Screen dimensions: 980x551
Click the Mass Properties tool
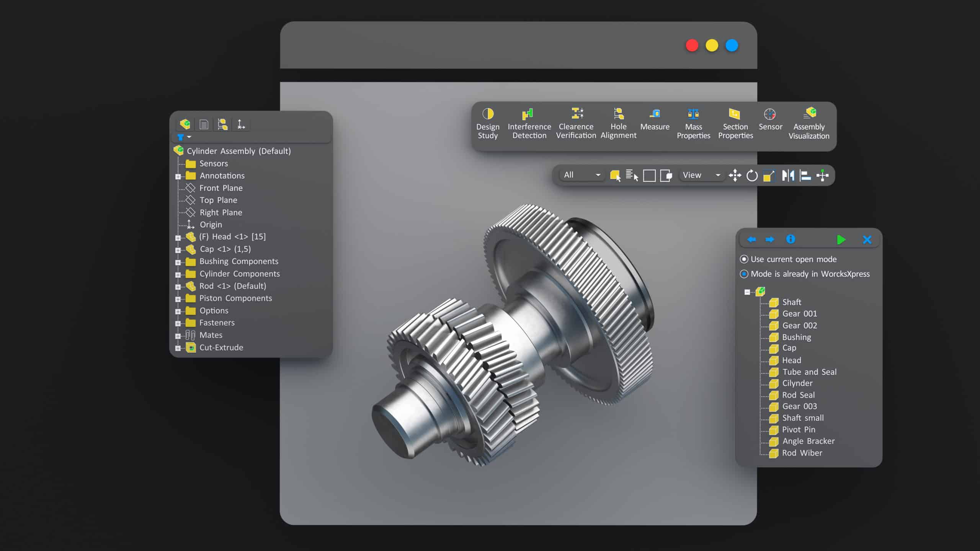(693, 123)
